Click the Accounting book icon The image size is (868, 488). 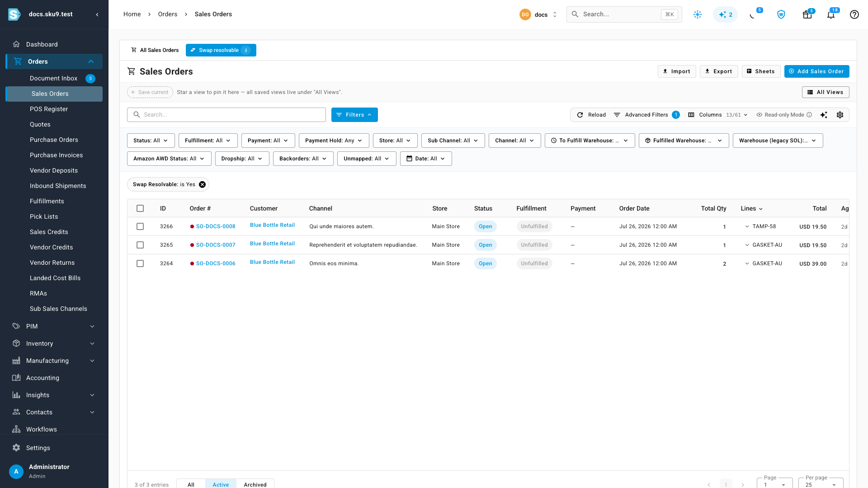pos(16,378)
